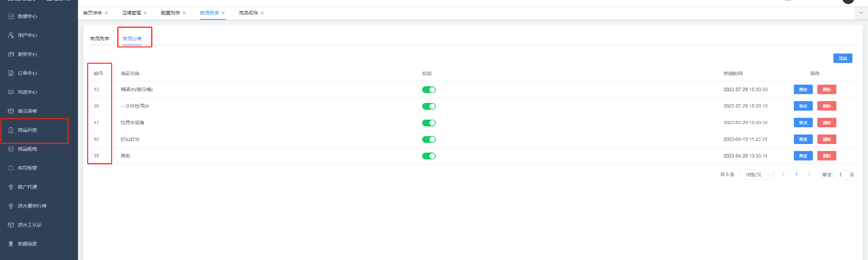Open 订单中心 document icon in sidebar

pyautogui.click(x=11, y=73)
